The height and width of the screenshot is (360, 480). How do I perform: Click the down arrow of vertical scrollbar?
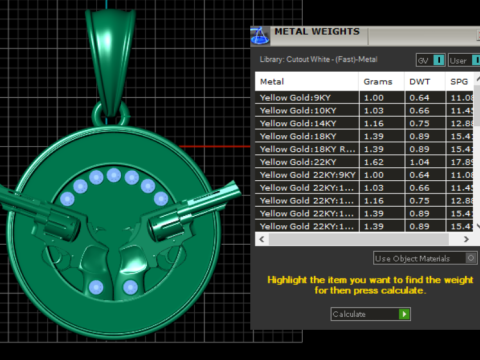[478, 226]
